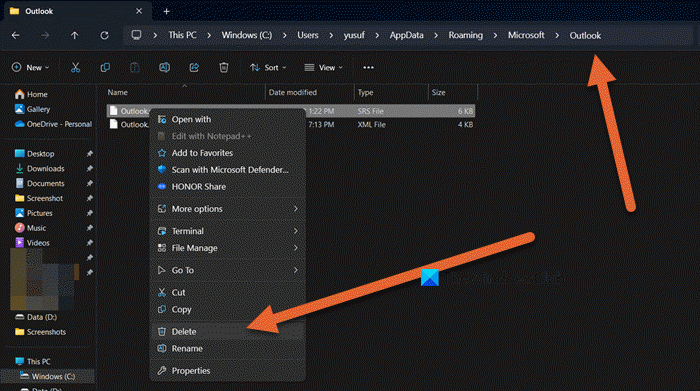Click Microsoft breadcrumb segment
700x391 pixels.
coord(526,35)
